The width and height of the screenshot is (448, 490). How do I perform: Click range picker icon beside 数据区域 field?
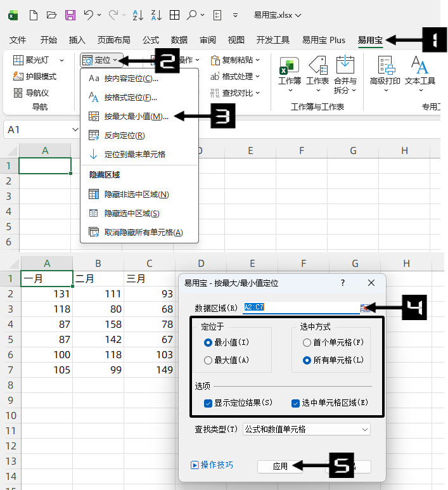tap(365, 308)
